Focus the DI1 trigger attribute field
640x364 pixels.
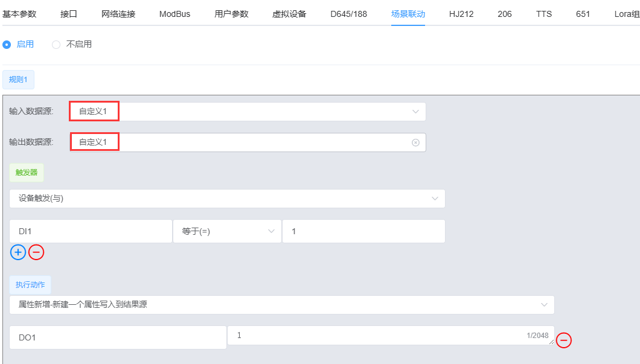pos(91,231)
